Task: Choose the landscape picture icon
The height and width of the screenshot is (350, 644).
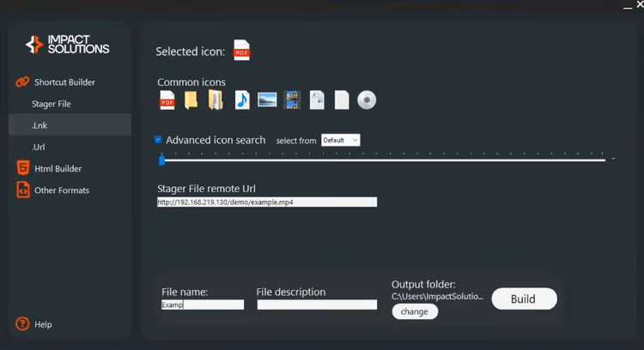Action: pos(267,100)
